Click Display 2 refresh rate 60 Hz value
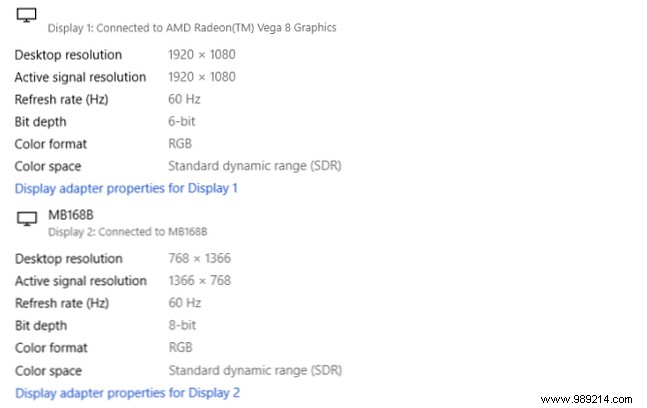Screen dimensions: 647x408 (184, 303)
